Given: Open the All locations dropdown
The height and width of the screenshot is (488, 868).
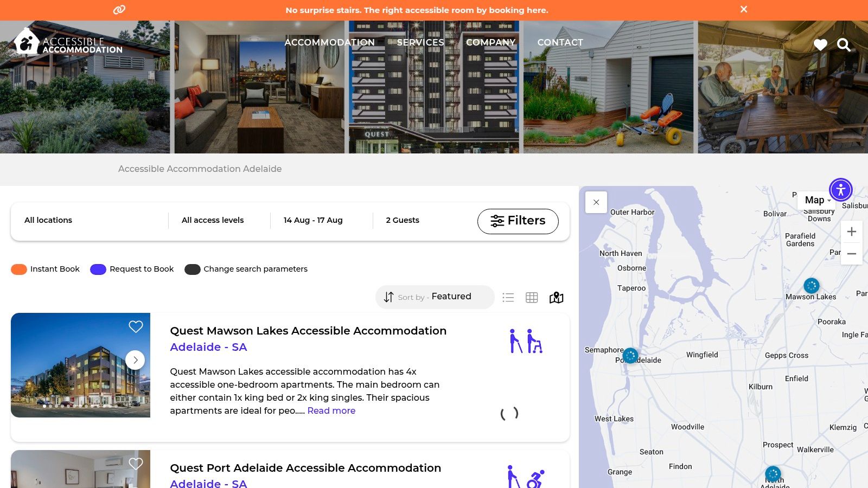Looking at the screenshot, I should (90, 220).
